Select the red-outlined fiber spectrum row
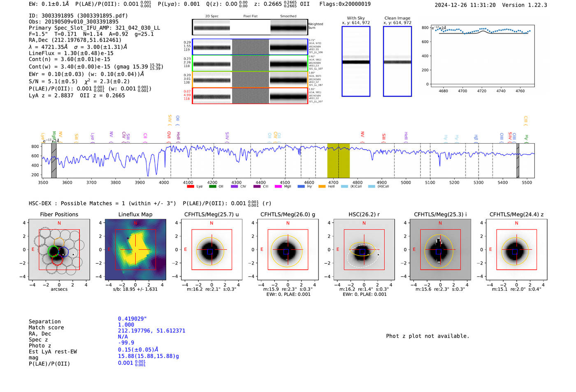576x392 pixels. pos(250,96)
